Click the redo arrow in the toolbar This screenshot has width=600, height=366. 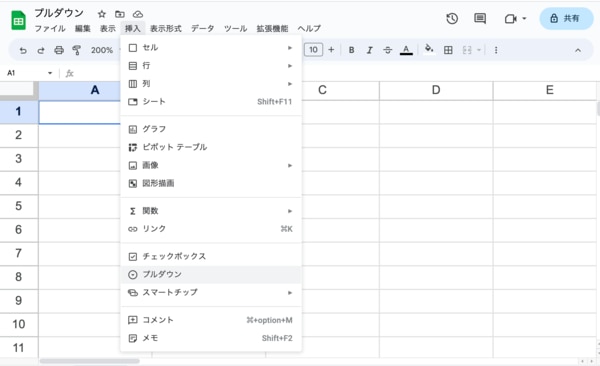pyautogui.click(x=41, y=50)
